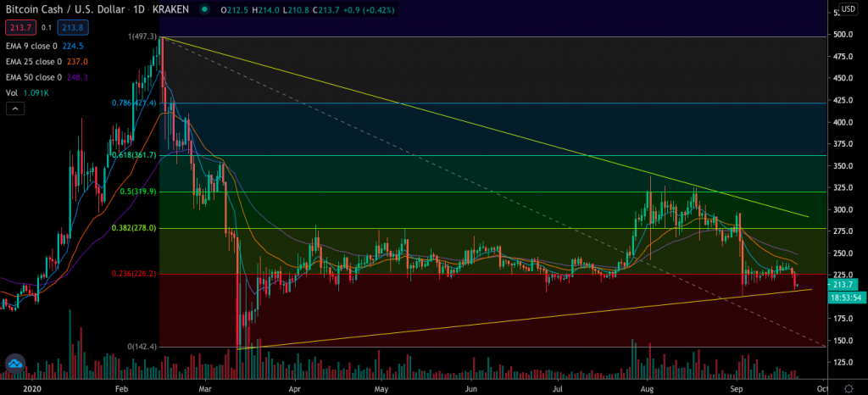Select the EMA 25 close 0 legend

coord(47,62)
